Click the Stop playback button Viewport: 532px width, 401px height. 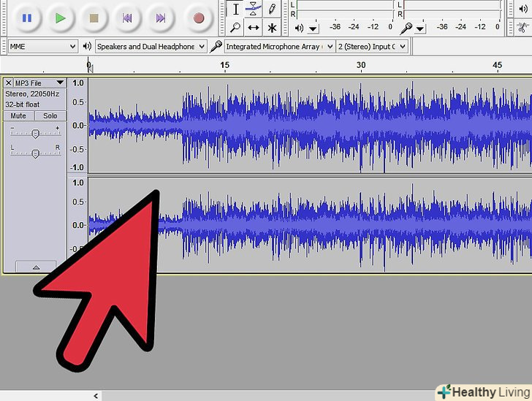pyautogui.click(x=94, y=18)
